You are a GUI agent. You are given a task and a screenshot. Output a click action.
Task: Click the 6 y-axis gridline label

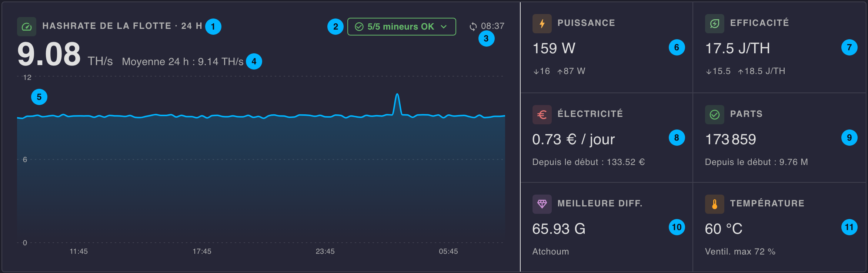click(x=25, y=159)
